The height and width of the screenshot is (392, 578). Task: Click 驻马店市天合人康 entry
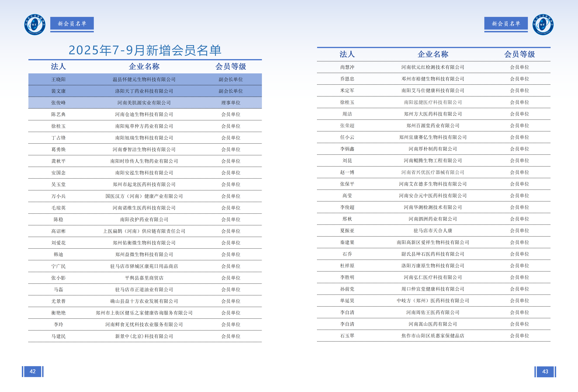click(432, 230)
